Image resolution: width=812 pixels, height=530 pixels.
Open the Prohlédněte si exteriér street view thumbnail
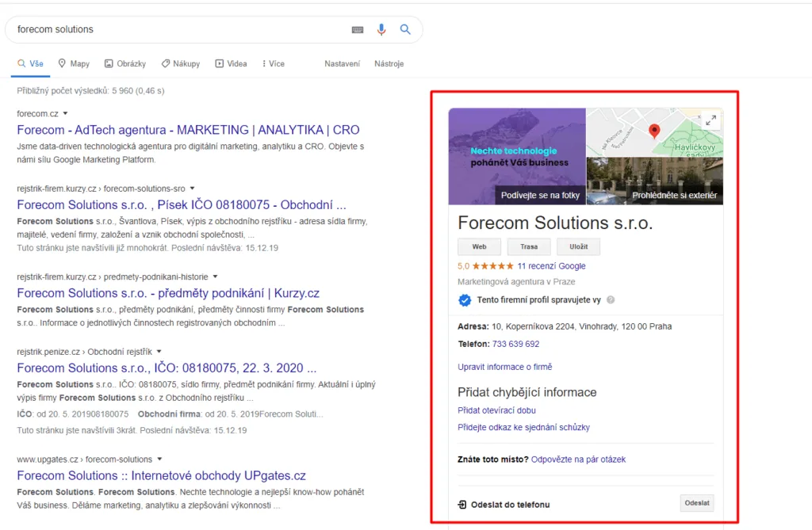click(x=654, y=181)
